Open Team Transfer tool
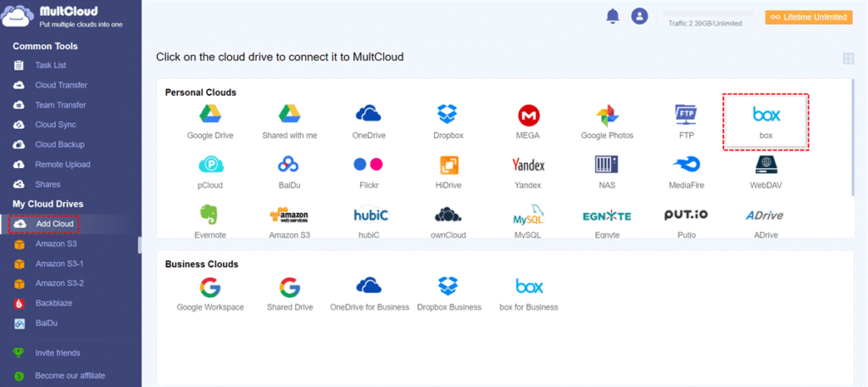The width and height of the screenshot is (868, 387). pyautogui.click(x=60, y=104)
